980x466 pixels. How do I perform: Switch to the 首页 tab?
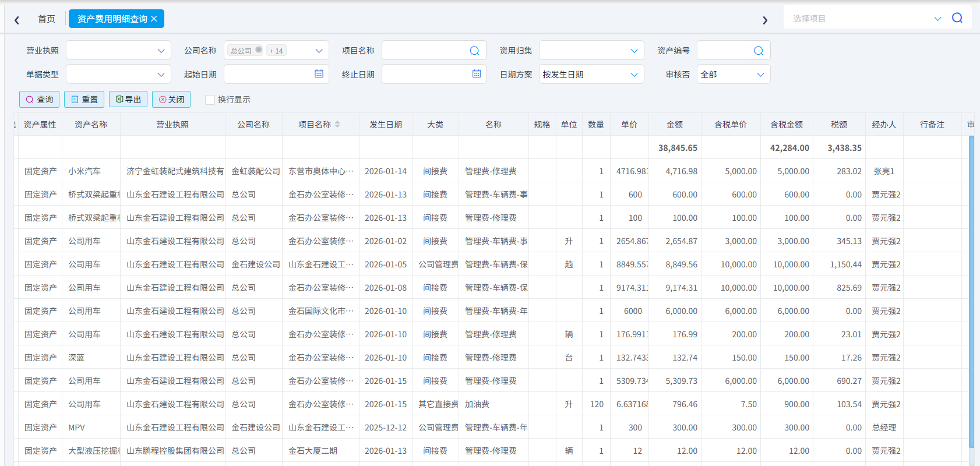[x=47, y=19]
